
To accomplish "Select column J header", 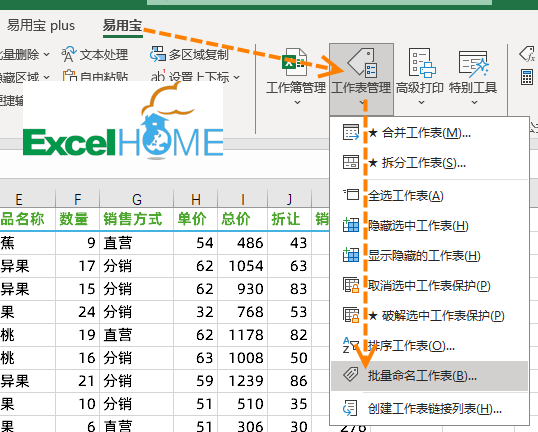I will (x=289, y=199).
